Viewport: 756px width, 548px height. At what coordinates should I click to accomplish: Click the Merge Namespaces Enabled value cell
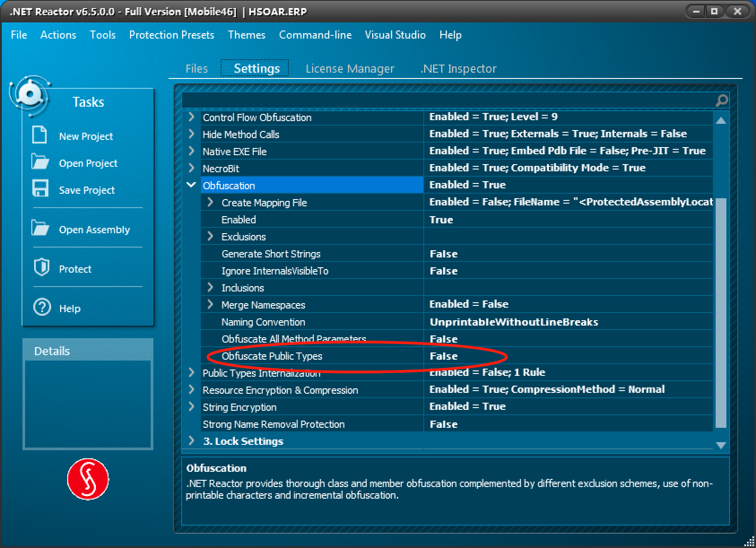pyautogui.click(x=568, y=304)
